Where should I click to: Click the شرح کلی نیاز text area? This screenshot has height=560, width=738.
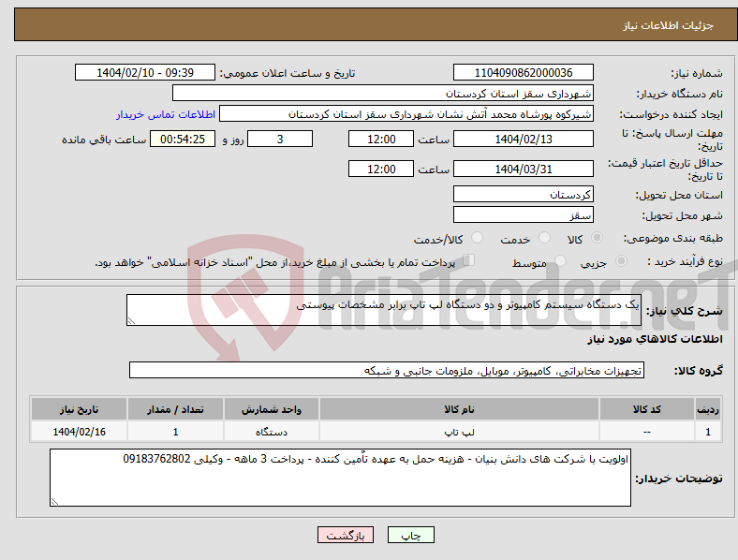pos(384,310)
